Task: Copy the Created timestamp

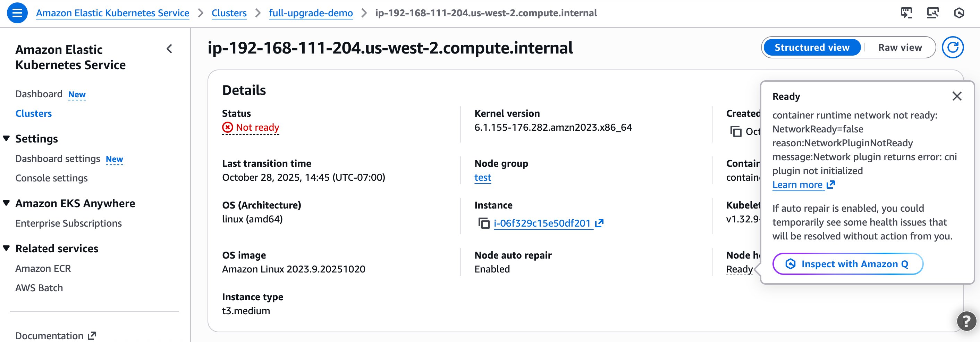Action: [x=736, y=132]
